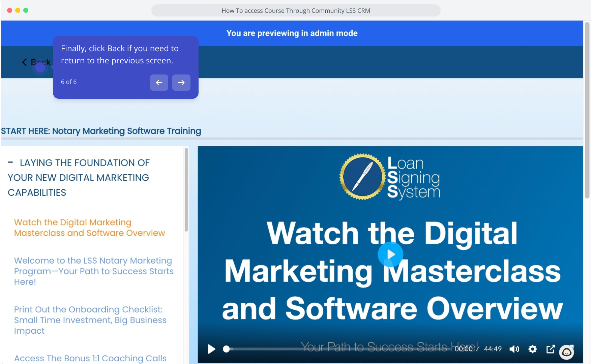Image resolution: width=592 pixels, height=364 pixels.
Task: Click the Loan Signing System logo
Action: (390, 177)
